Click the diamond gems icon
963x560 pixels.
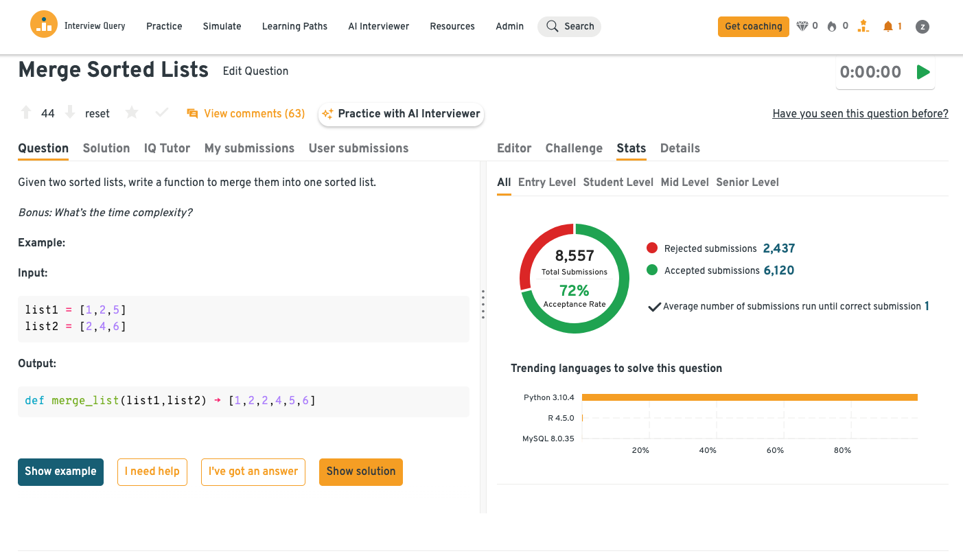tap(802, 26)
